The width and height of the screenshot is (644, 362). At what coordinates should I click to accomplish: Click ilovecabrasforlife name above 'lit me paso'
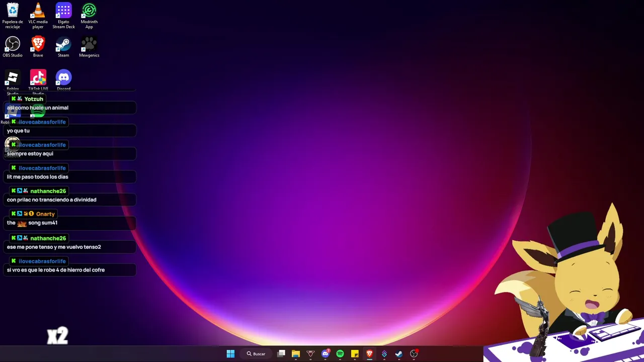[x=42, y=168]
